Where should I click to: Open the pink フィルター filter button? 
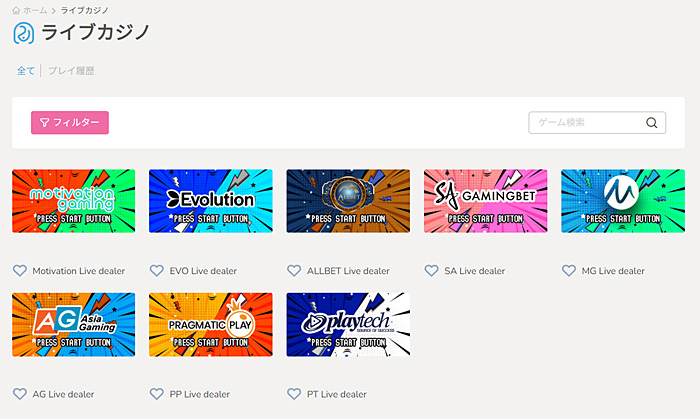(x=70, y=123)
